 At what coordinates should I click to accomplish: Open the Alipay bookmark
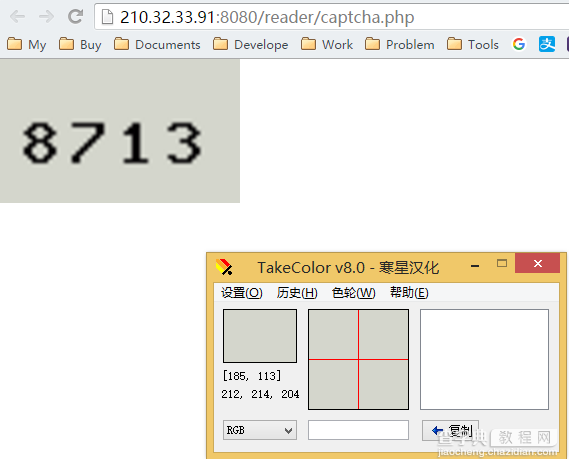point(547,44)
